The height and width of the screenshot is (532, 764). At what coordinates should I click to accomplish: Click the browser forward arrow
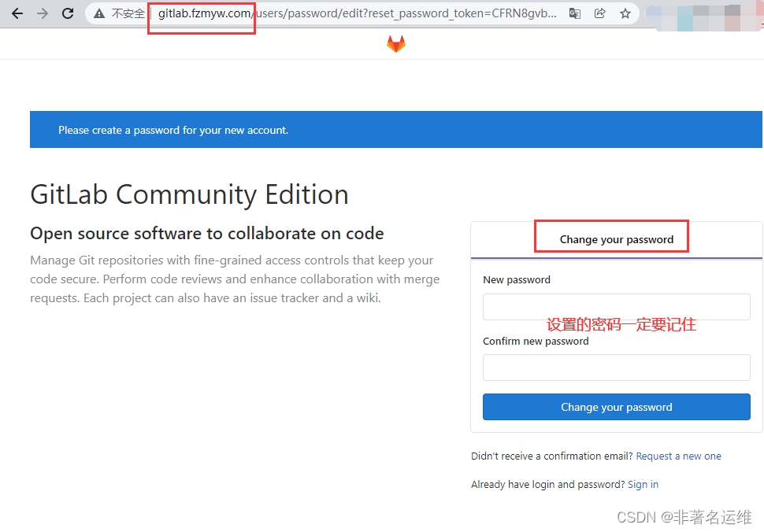(x=43, y=13)
